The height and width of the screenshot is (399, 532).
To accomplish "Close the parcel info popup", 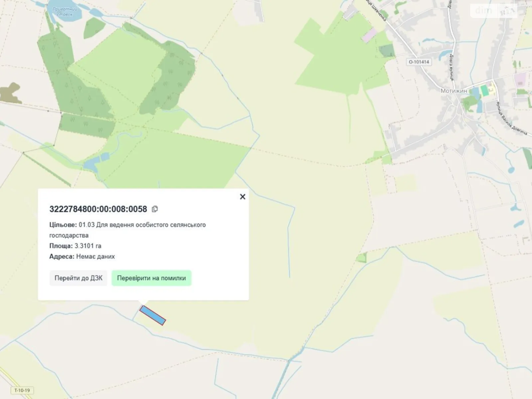I will point(242,197).
